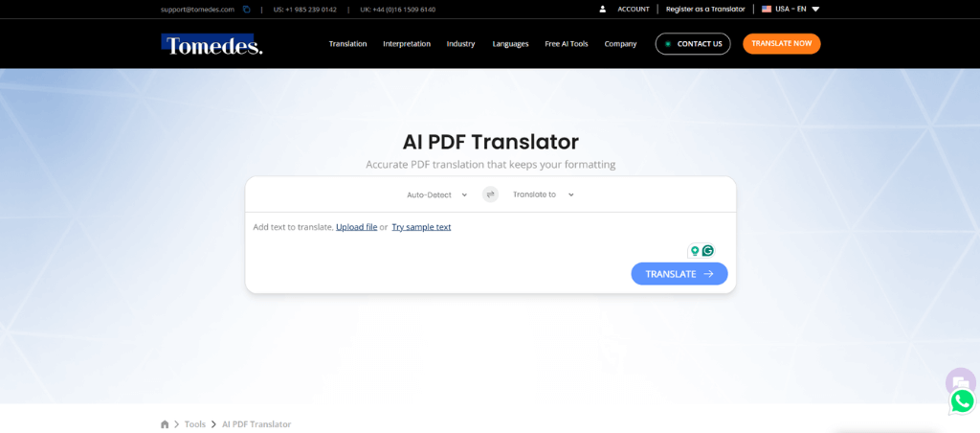Open the purple live chat bubble
Image resolution: width=980 pixels, height=433 pixels.
(x=960, y=382)
